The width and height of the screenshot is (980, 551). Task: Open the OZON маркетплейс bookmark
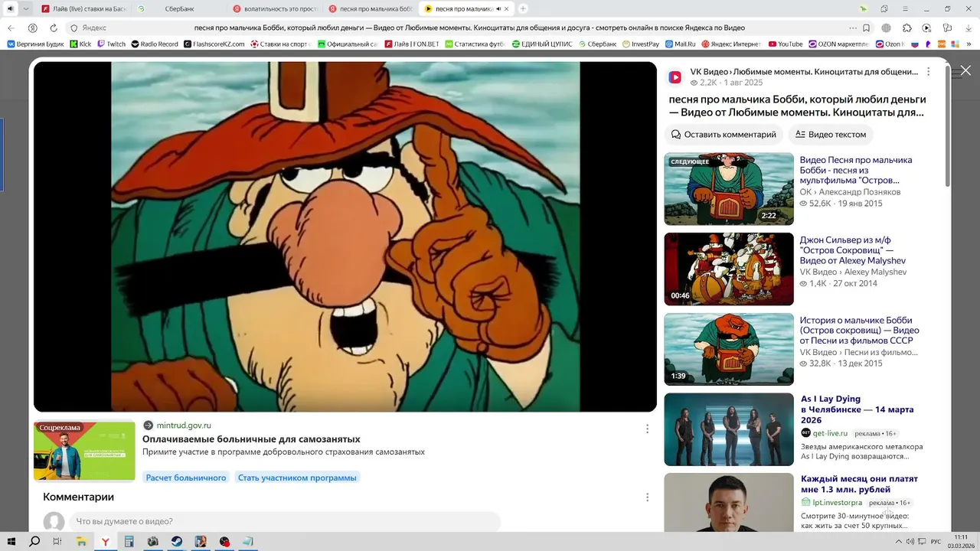click(x=838, y=44)
